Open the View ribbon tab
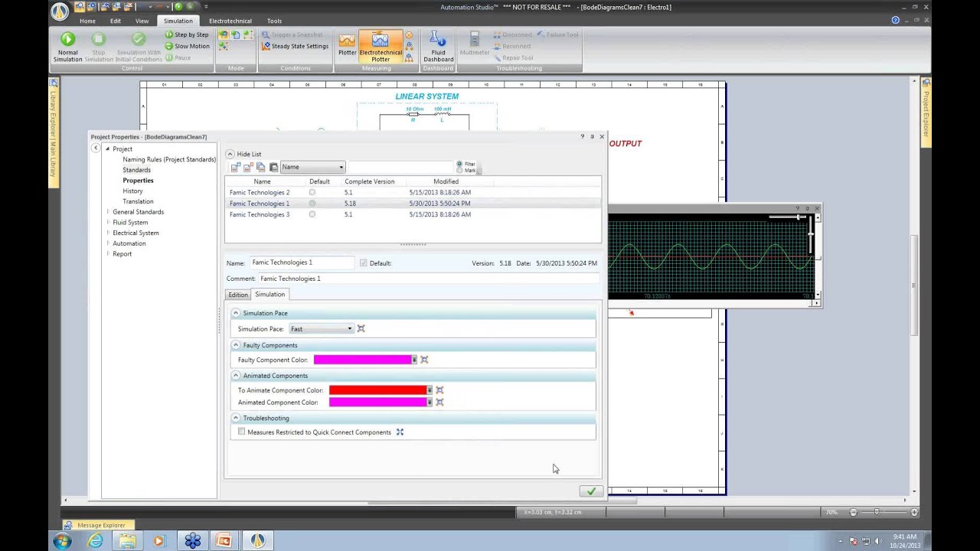The height and width of the screenshot is (551, 980). click(x=142, y=21)
